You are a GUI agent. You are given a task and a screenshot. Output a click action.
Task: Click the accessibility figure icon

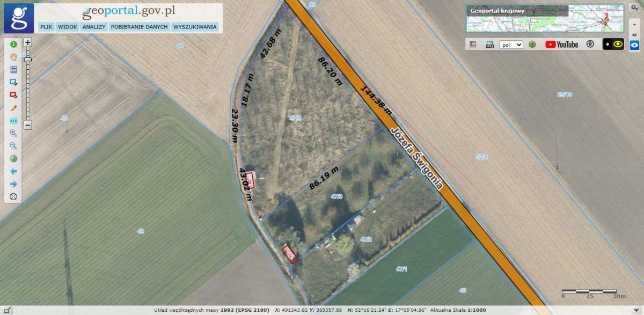coord(590,45)
